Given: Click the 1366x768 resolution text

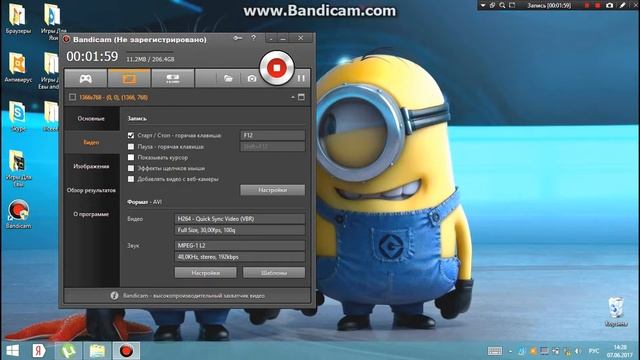Looking at the screenshot, I should 113,98.
